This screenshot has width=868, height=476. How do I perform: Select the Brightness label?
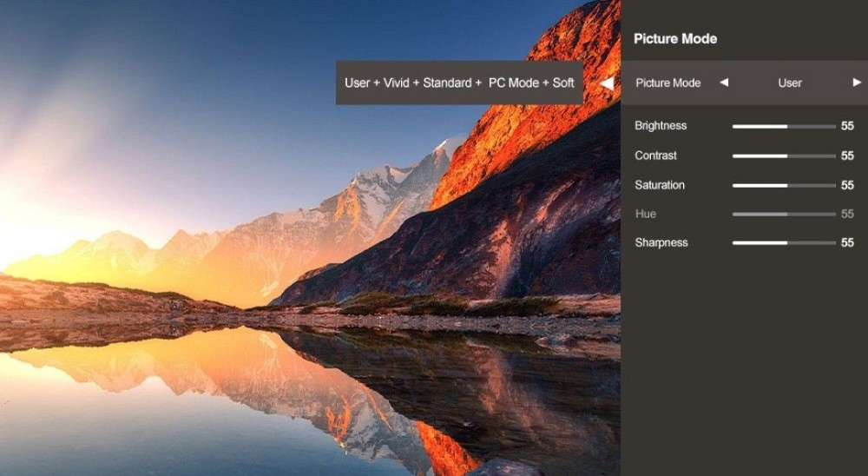tap(661, 126)
